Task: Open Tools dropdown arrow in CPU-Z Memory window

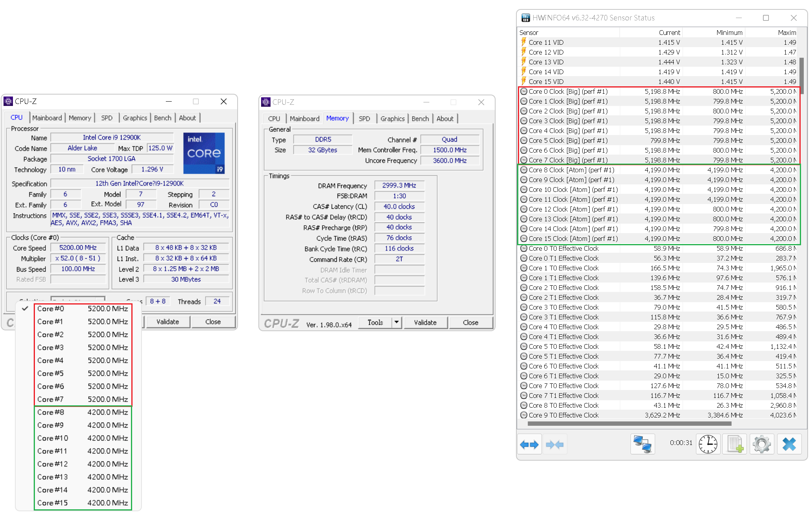Action: click(397, 322)
